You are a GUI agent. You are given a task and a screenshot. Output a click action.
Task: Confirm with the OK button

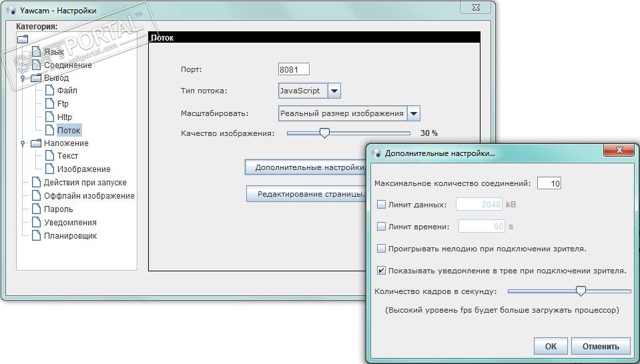pyautogui.click(x=551, y=346)
